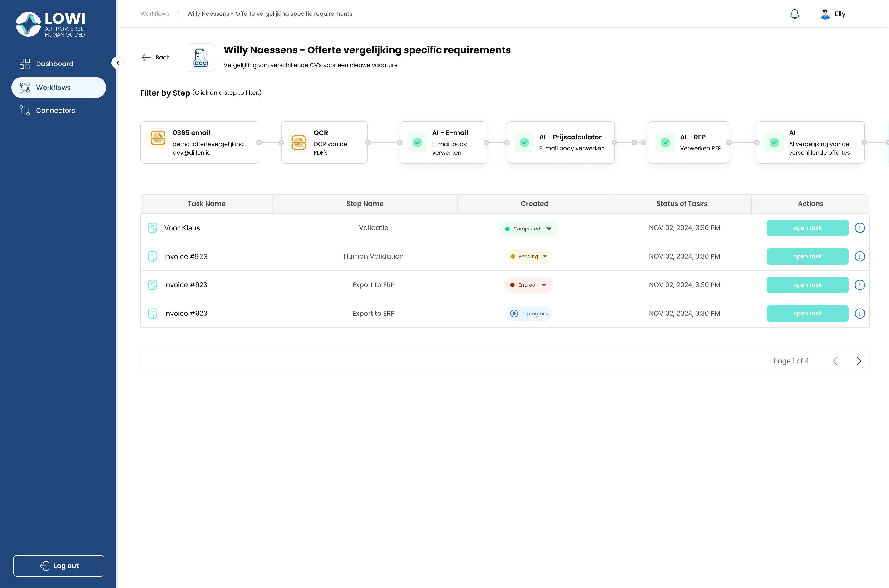
Task: Go to Dashboard in the sidebar
Action: point(54,64)
